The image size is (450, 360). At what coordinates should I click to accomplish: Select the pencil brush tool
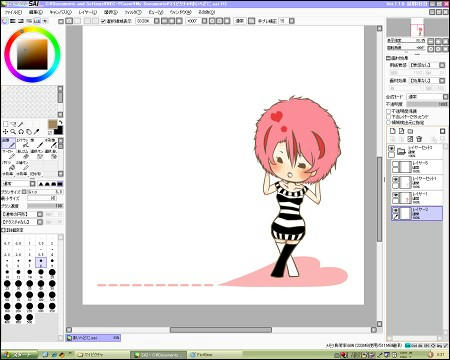click(x=9, y=143)
